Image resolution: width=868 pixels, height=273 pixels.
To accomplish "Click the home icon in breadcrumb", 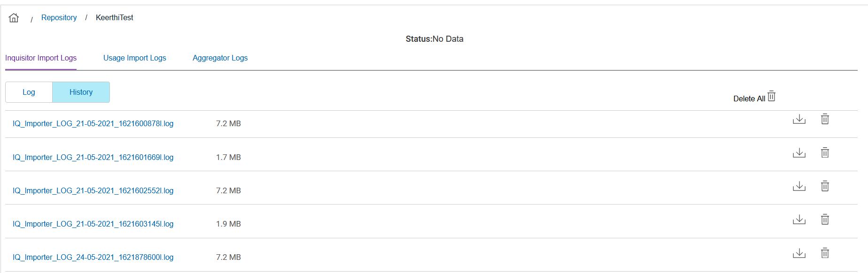I will click(14, 18).
